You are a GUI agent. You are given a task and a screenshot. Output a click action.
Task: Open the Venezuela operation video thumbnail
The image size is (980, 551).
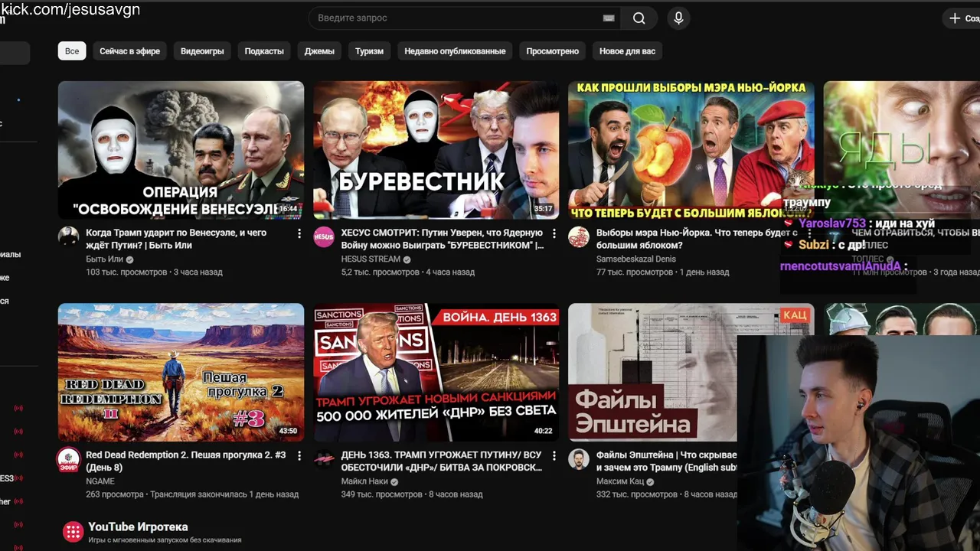pos(181,150)
